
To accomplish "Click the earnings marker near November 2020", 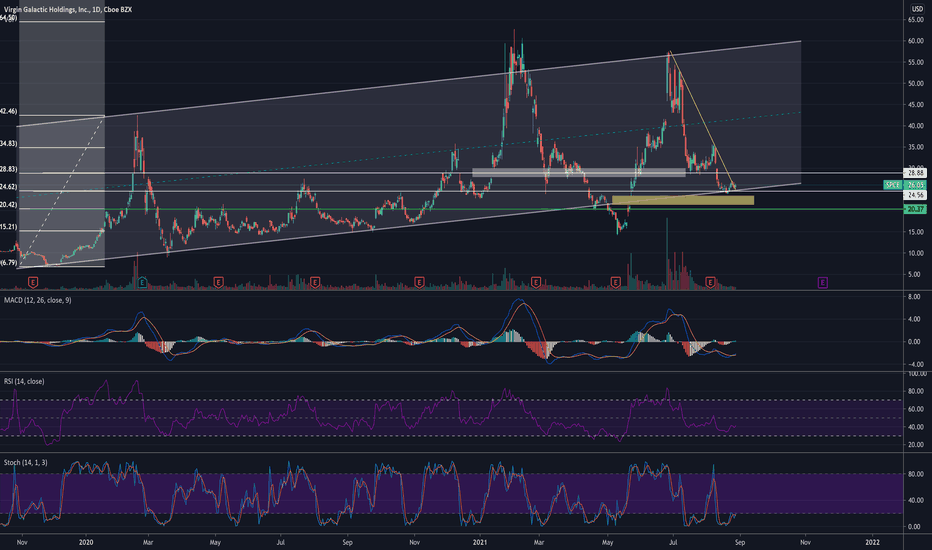I will coord(419,282).
